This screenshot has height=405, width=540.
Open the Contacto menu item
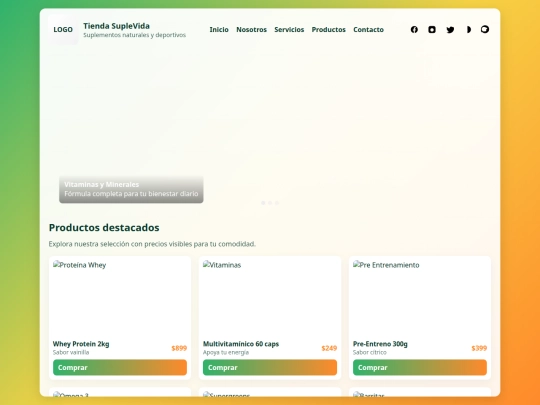(x=368, y=30)
